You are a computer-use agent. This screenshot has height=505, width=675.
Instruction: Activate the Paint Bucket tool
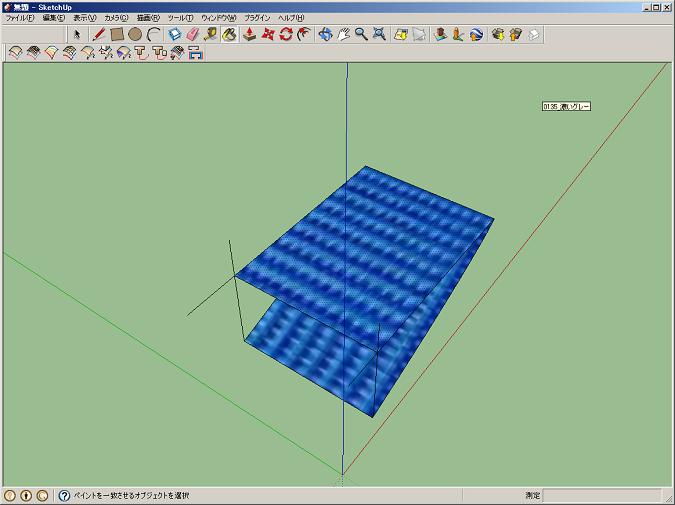(229, 34)
